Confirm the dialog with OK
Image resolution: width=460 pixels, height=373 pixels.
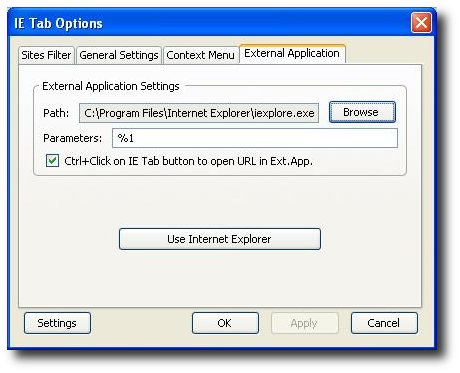pyautogui.click(x=225, y=323)
